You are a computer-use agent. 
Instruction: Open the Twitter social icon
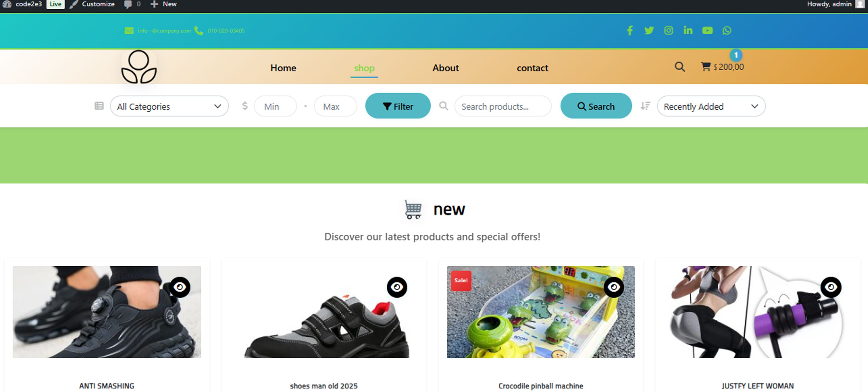[649, 31]
